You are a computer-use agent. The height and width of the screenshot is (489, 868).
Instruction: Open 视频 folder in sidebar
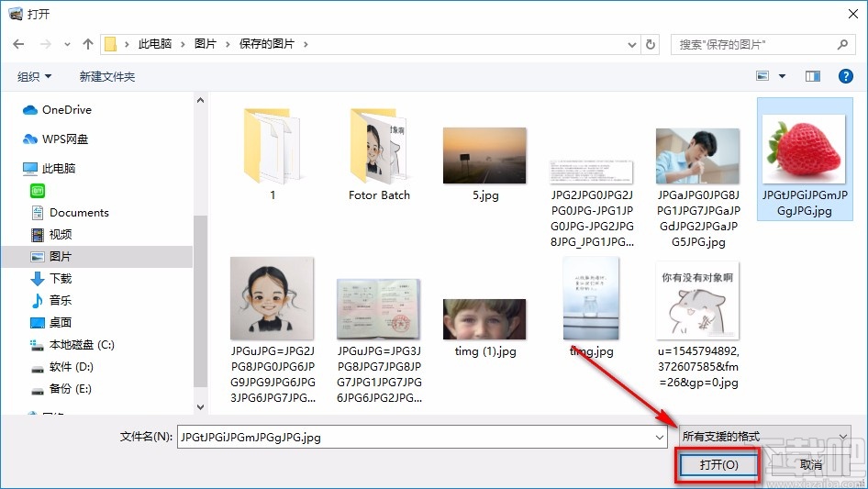(x=51, y=234)
